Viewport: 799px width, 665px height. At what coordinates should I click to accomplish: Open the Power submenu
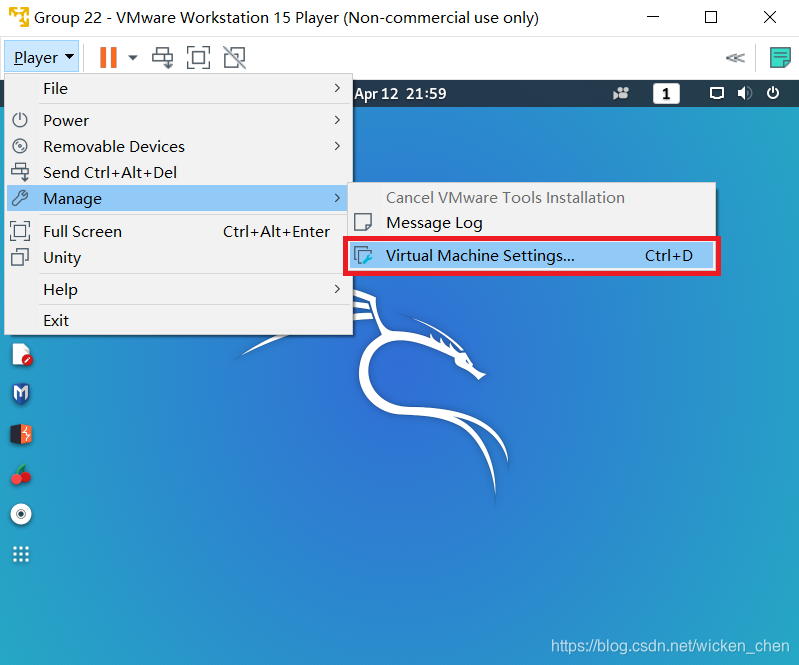pyautogui.click(x=178, y=120)
